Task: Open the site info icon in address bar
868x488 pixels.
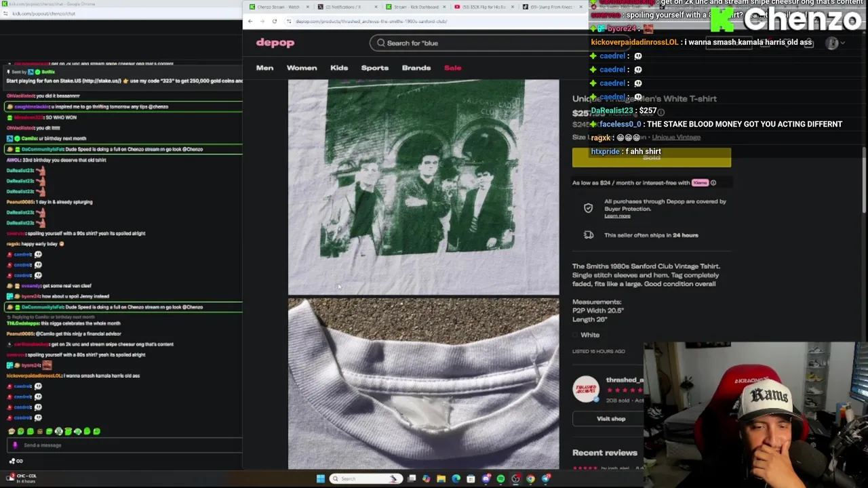Action: point(289,21)
